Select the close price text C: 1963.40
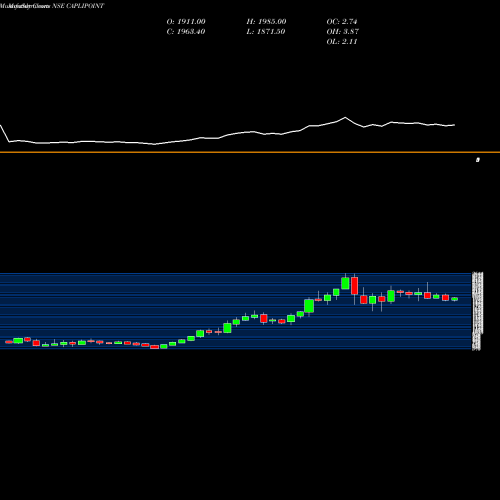This screenshot has height=500, width=500. point(186,32)
